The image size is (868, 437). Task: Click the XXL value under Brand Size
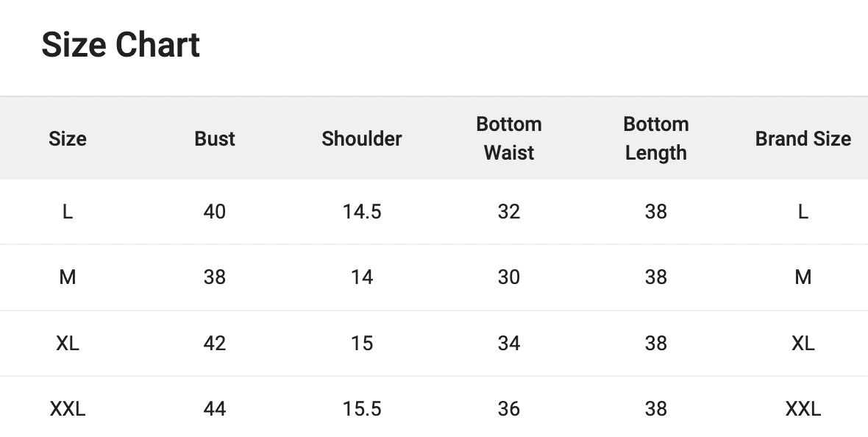(x=803, y=409)
